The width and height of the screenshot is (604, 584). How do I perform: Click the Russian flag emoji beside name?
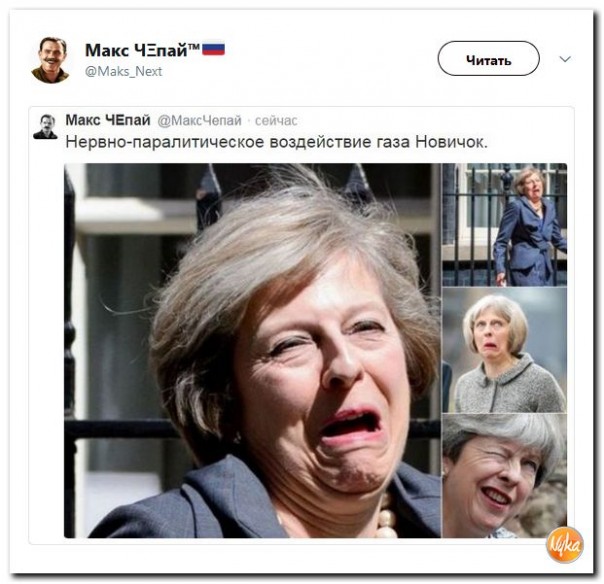point(213,49)
